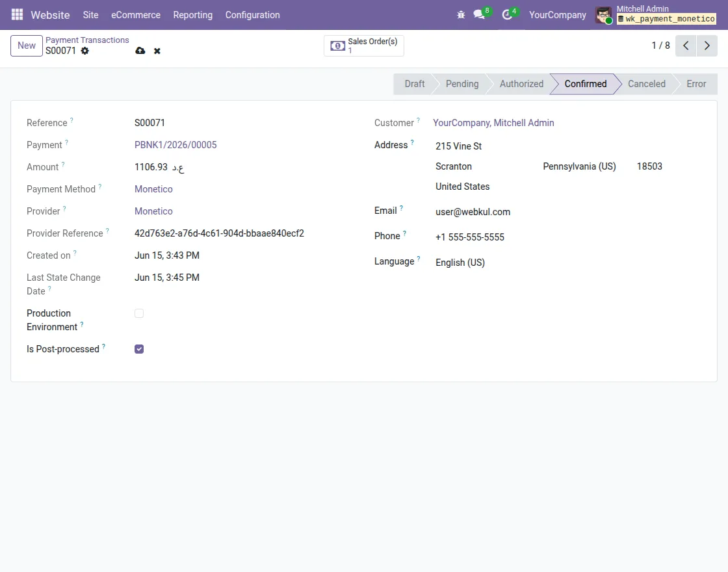Open the debug bug icon menu
Viewport: 728px width, 572px height.
tap(461, 15)
